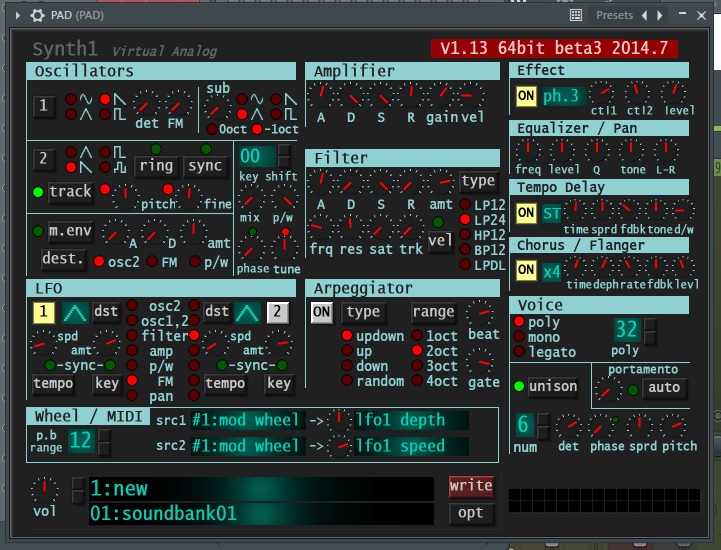
Task: Adjust the oscillator mix knob
Action: 251,199
